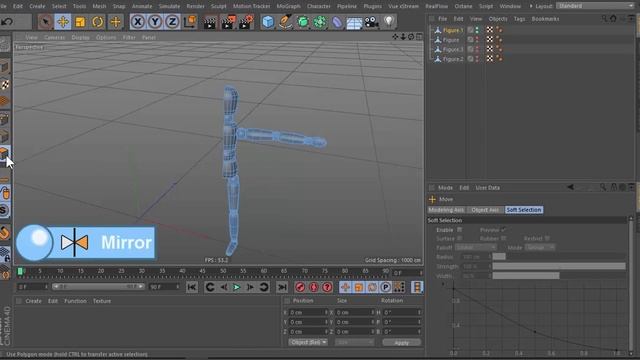Click Render to Picture Viewer icon

(x=228, y=22)
